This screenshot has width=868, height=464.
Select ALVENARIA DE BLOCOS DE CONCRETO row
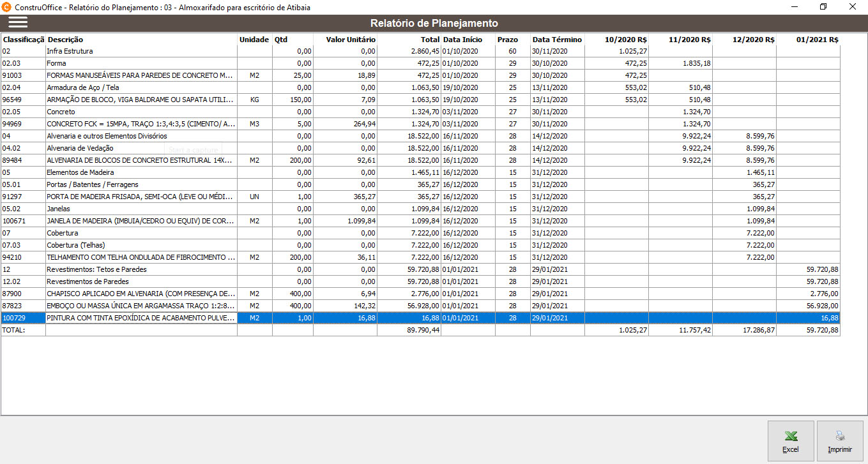click(420, 160)
